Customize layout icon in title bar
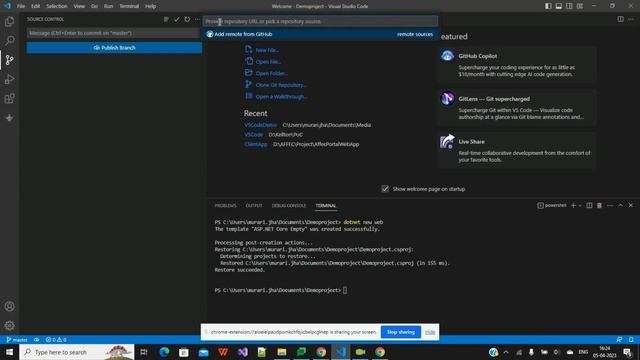Screen dimensions: 640x360 [x=580, y=6]
